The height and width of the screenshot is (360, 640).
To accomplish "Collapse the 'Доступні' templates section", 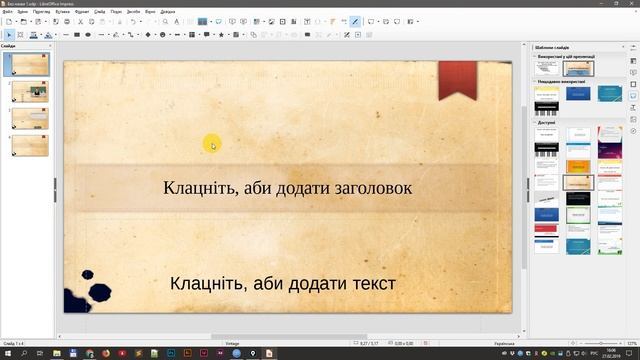I will [x=535, y=122].
